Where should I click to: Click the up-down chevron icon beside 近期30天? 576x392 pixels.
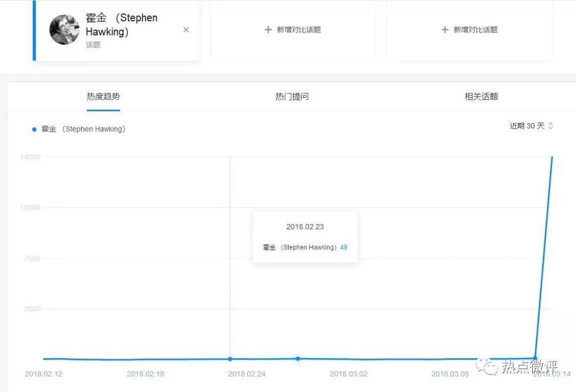pos(551,126)
